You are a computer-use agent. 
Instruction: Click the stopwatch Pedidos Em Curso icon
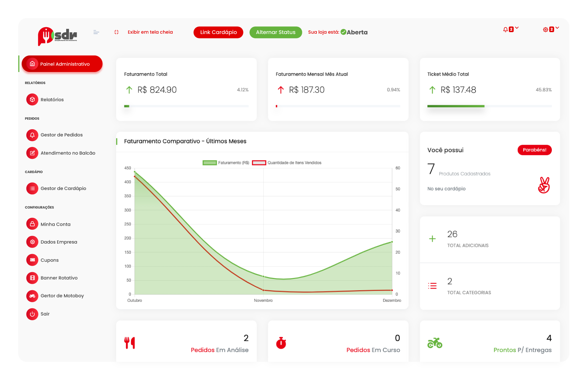coord(281,343)
